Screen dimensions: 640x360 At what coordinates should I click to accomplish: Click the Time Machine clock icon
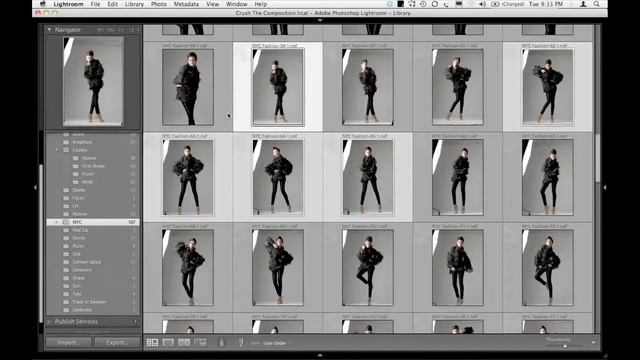[423, 4]
